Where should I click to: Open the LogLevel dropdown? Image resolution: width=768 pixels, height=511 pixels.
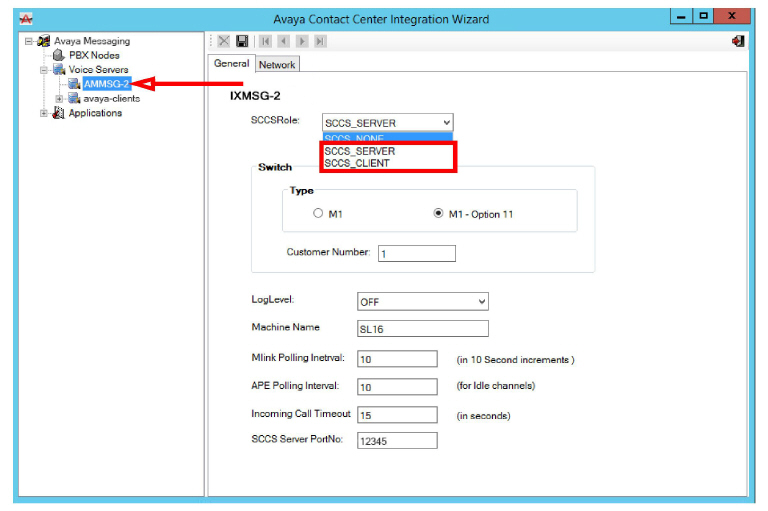[x=482, y=301]
